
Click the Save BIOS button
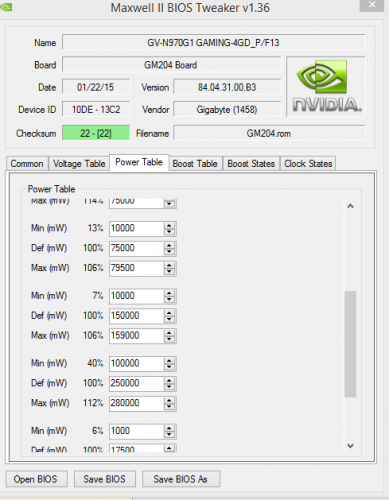pos(105,479)
